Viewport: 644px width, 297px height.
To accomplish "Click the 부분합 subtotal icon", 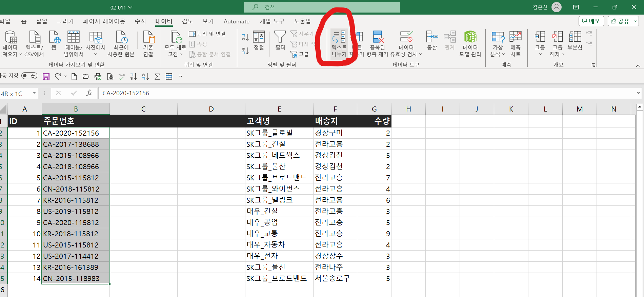I will coord(575,41).
